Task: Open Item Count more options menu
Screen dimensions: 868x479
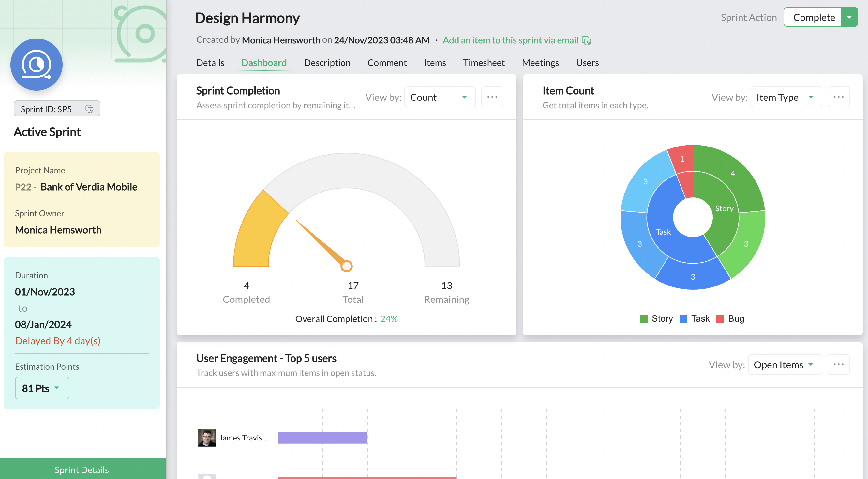Action: coord(838,97)
